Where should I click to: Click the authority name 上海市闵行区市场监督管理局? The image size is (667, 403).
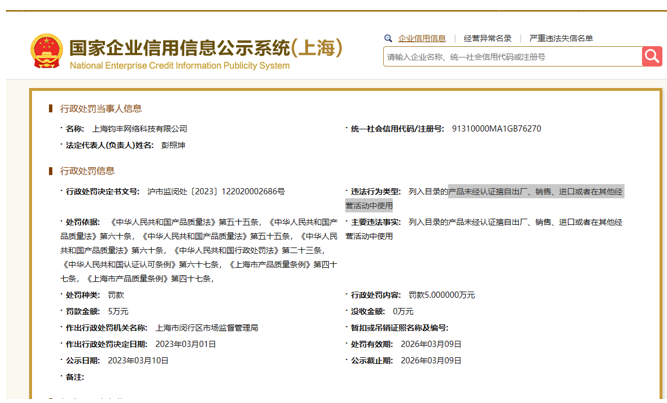[207, 328]
